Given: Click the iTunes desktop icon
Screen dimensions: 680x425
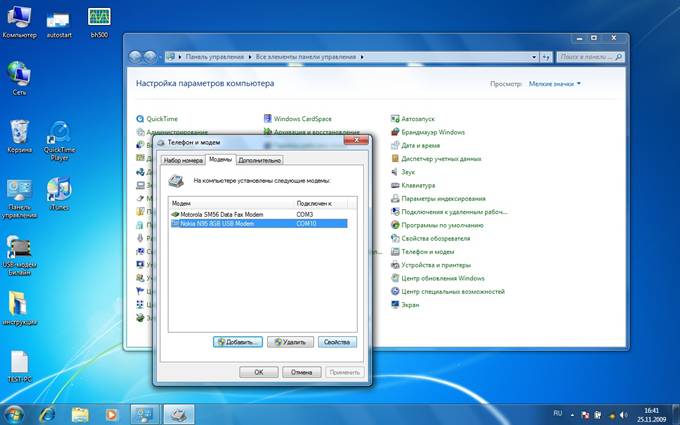Looking at the screenshot, I should (x=59, y=194).
